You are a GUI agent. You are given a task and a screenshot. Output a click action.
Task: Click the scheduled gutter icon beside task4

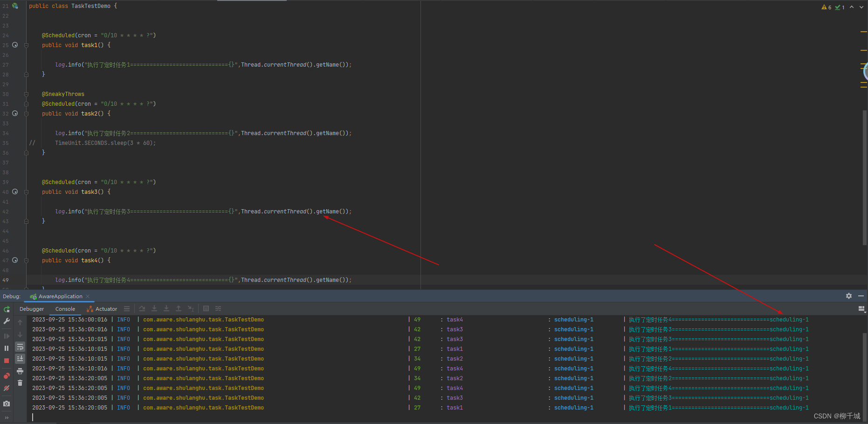point(15,260)
